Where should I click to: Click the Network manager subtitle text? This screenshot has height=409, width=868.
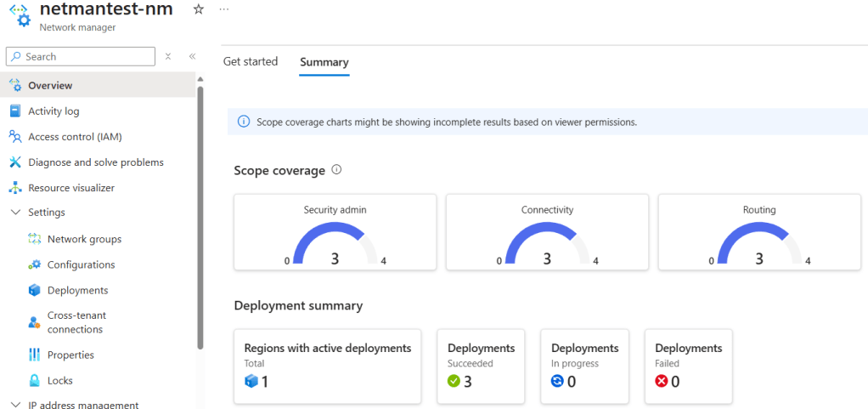pyautogui.click(x=77, y=27)
